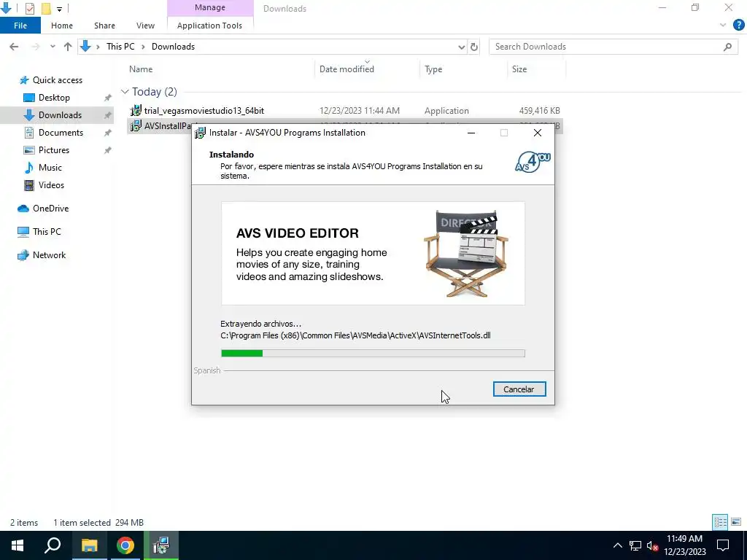Click the AVS Video Editor promo banner
The width and height of the screenshot is (747, 560).
coord(373,253)
